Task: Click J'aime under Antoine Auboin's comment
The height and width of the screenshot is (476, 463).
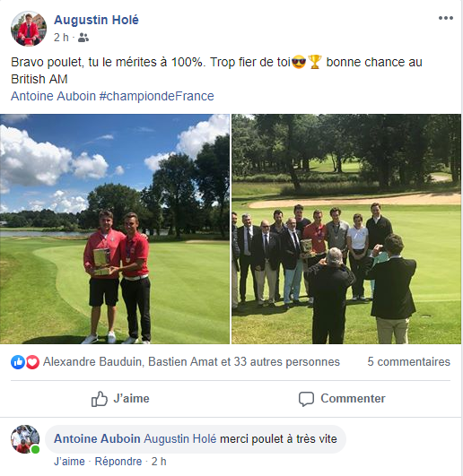Action: click(x=69, y=462)
